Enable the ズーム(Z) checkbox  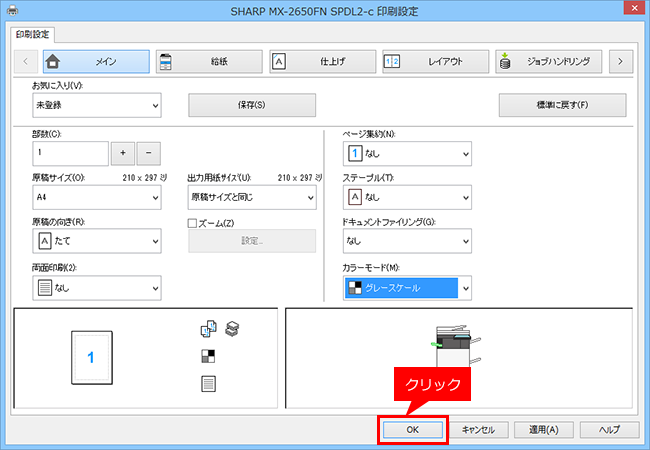pyautogui.click(x=192, y=223)
